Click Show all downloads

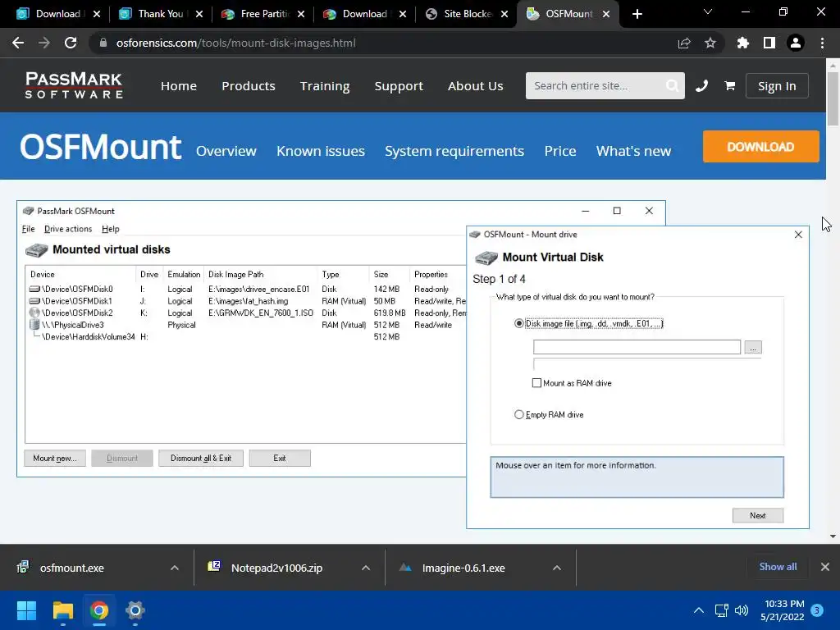point(778,567)
